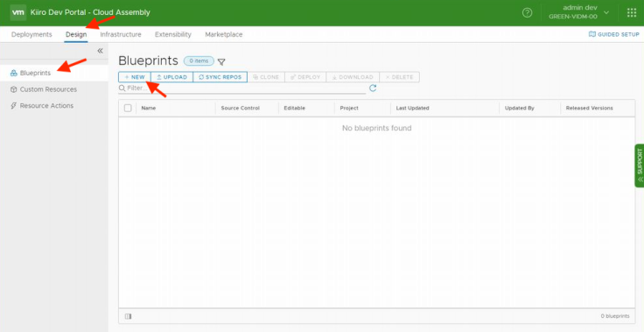The width and height of the screenshot is (644, 332).
Task: Collapse the left sidebar with double chevron
Action: click(100, 51)
